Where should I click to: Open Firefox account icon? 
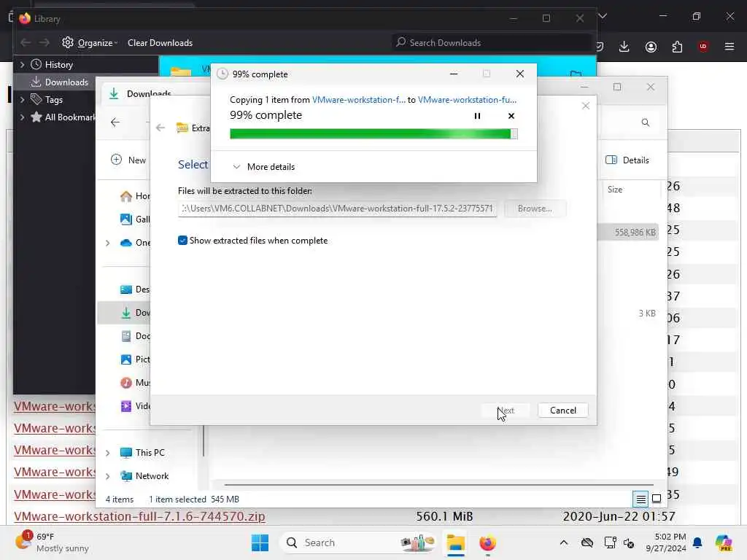click(651, 46)
